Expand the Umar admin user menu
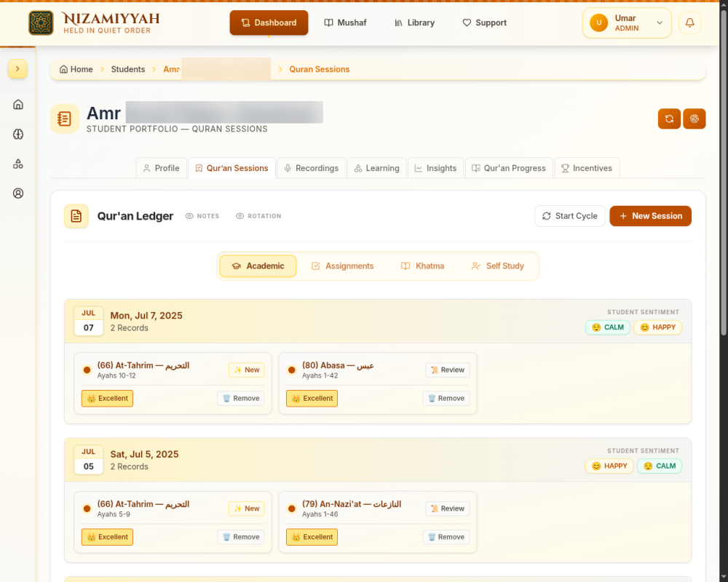Viewport: 728px width, 582px height. click(626, 23)
